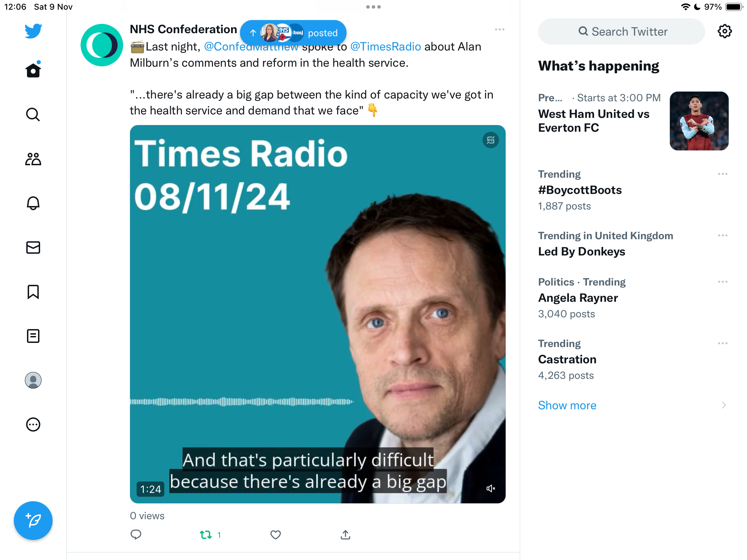This screenshot has width=747, height=560.
Task: Click the Search Twitter field
Action: 621,31
